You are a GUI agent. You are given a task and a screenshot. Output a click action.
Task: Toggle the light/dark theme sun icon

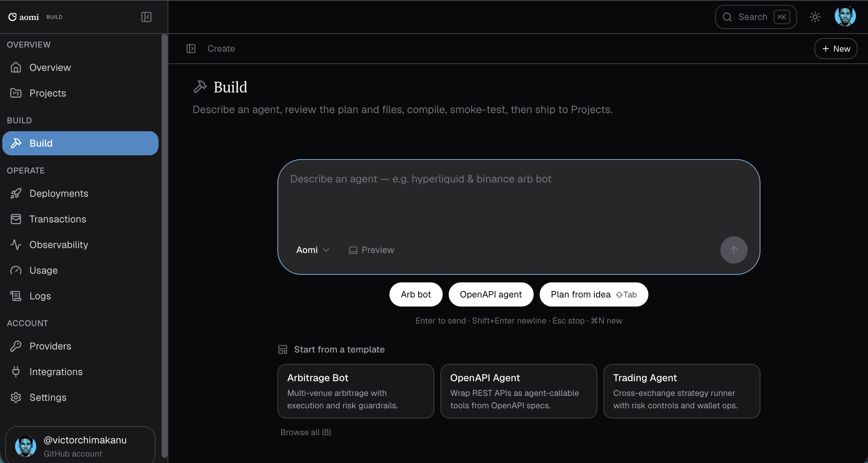[815, 17]
